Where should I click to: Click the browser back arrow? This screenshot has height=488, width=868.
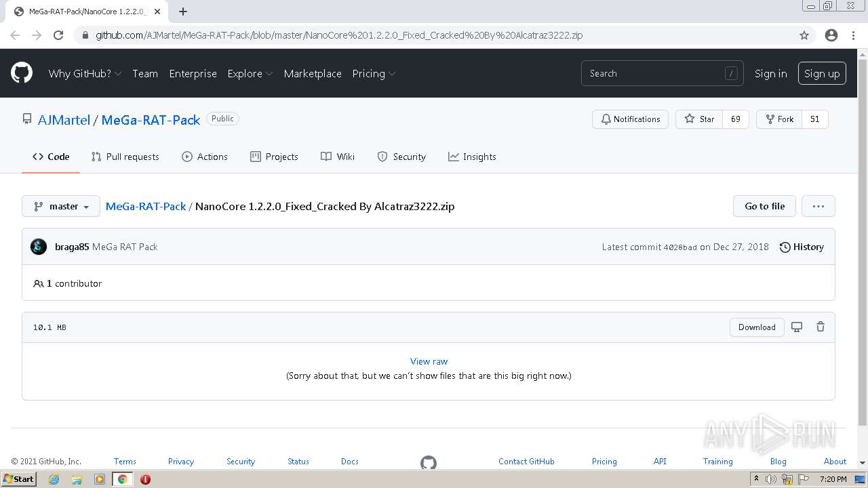[x=15, y=35]
